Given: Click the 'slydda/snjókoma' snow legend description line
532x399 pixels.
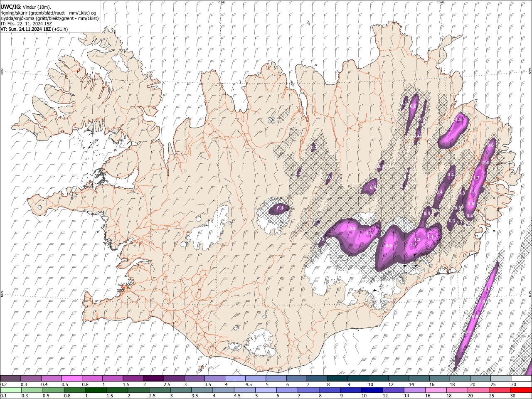Looking at the screenshot, I should click(x=49, y=18).
